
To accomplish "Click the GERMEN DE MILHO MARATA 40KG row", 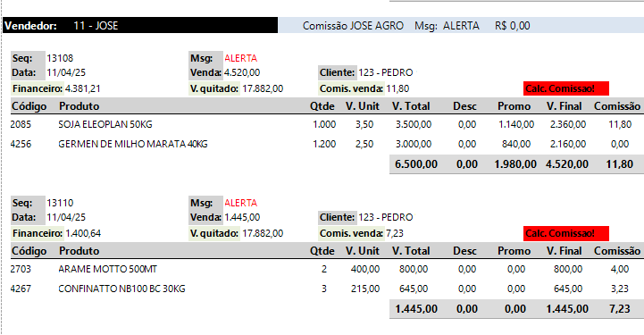I will [x=327, y=144].
